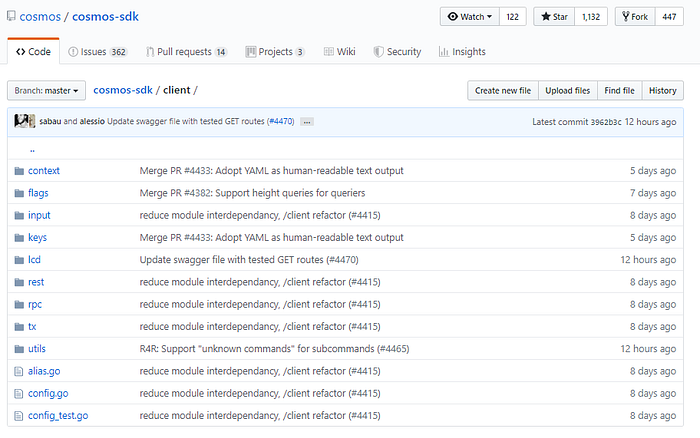Click the folder icon next to rpc

pos(19,305)
